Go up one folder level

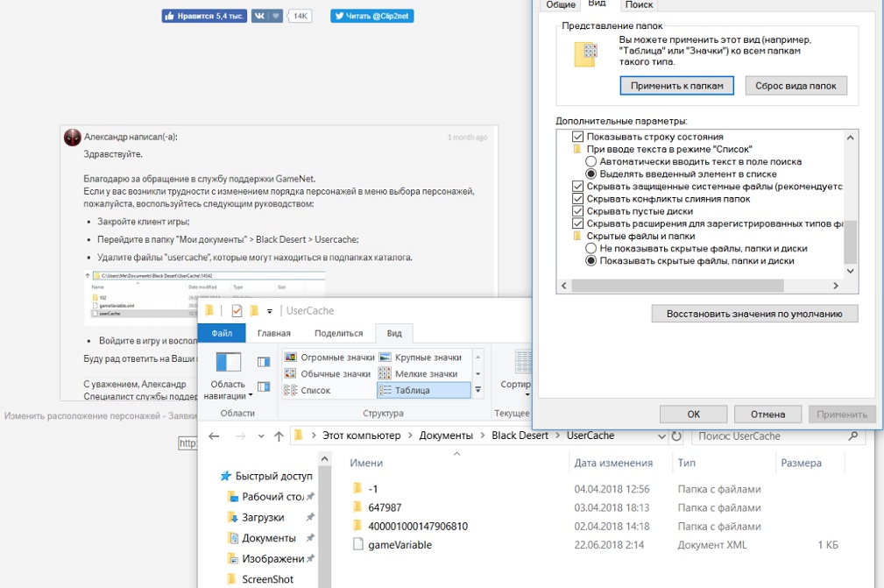279,436
